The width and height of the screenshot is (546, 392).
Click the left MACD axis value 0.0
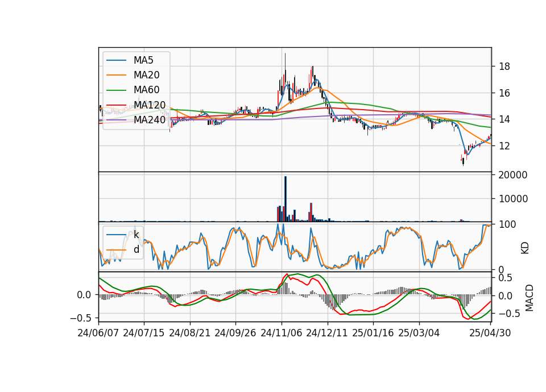coord(84,295)
